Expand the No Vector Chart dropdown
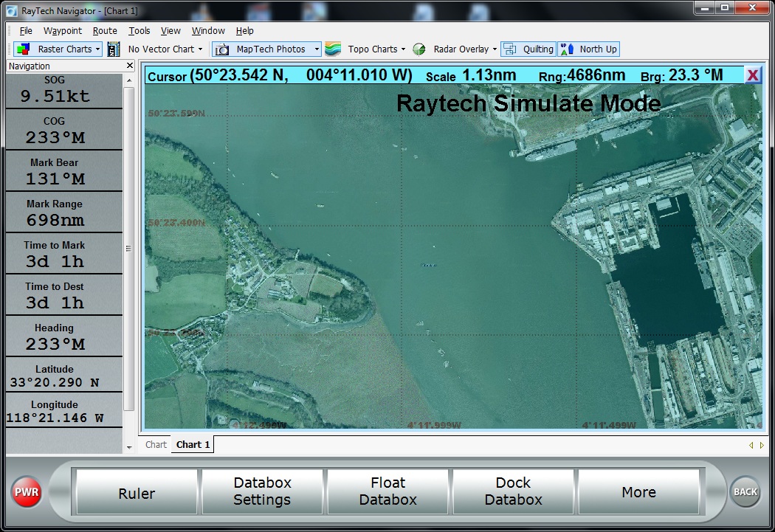Viewport: 775px width, 532px height. click(200, 49)
